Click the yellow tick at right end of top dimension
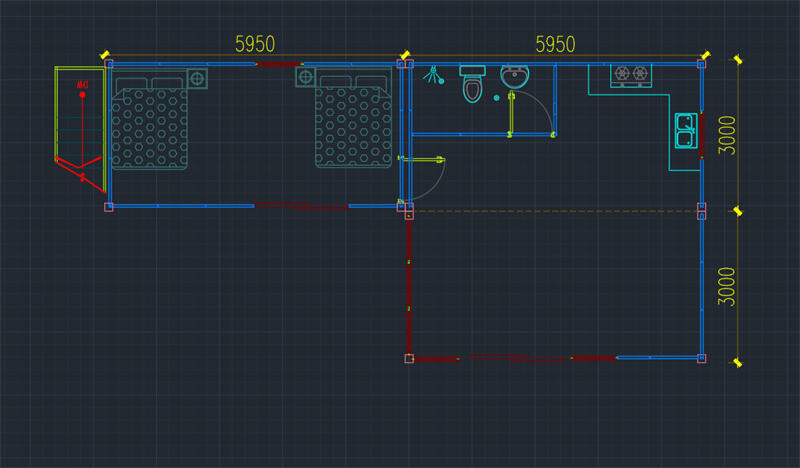 point(706,54)
